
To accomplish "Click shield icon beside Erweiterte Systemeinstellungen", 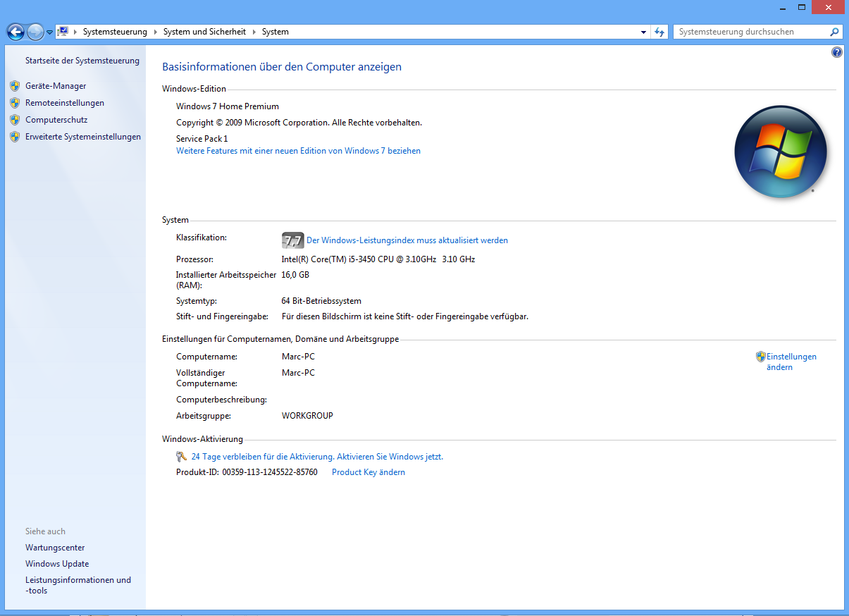I will (x=15, y=137).
